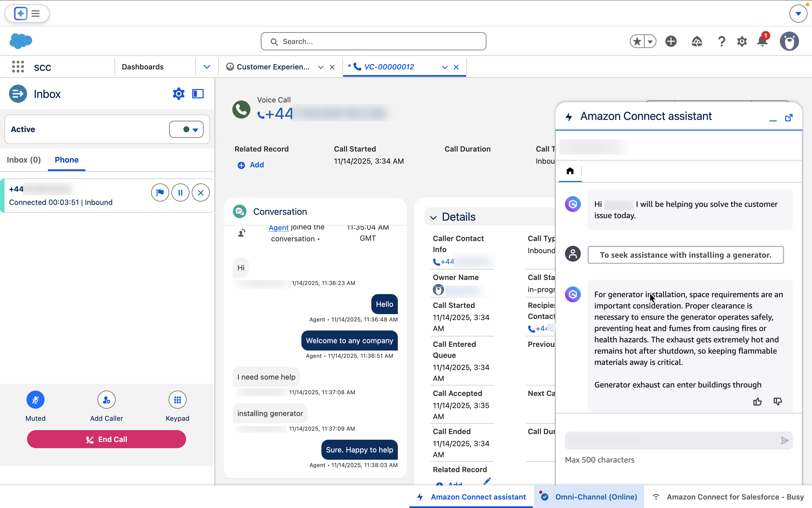Click the 'Sure. Happy to help' message
Screen dimensions: 812x508
tap(359, 450)
